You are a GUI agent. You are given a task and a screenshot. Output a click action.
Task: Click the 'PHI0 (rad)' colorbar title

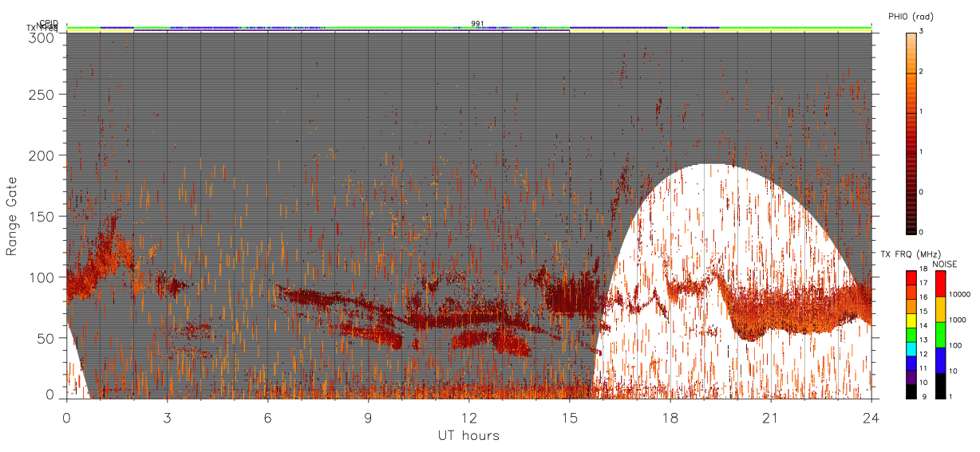(911, 17)
